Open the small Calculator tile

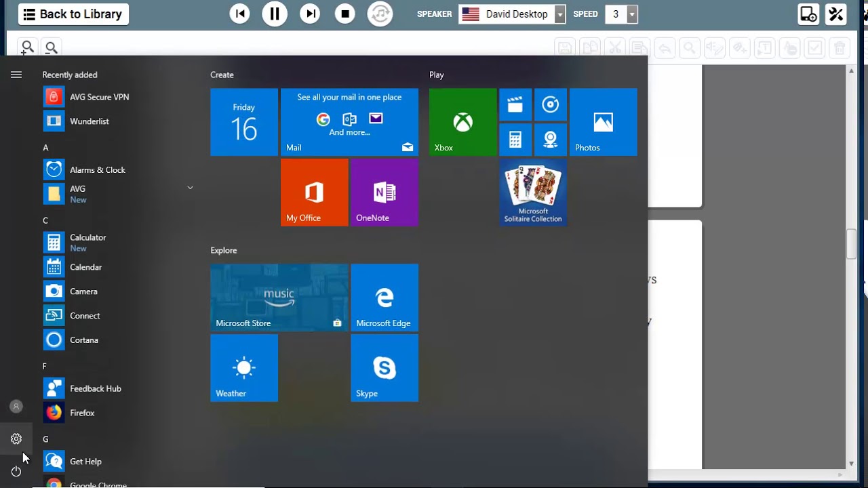pos(515,140)
